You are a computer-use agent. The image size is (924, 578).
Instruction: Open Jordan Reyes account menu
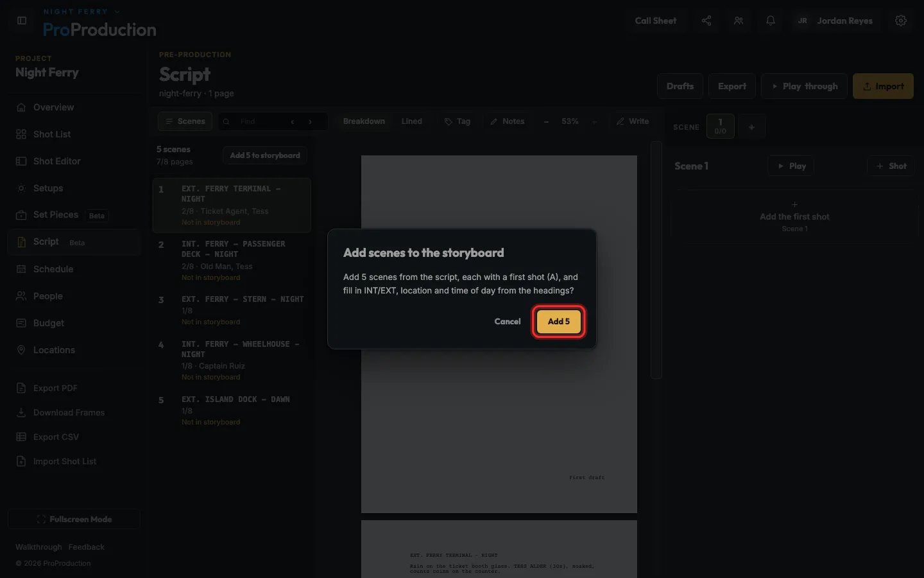835,21
